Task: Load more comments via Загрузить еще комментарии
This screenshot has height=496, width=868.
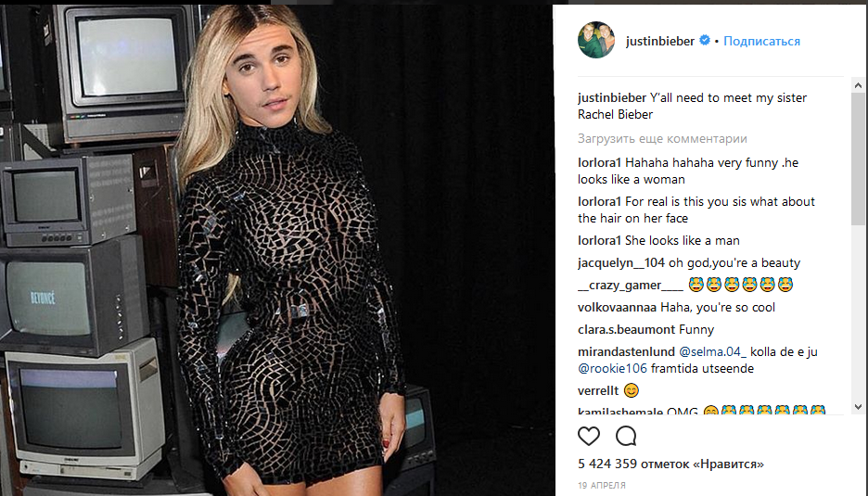Action: (x=662, y=138)
